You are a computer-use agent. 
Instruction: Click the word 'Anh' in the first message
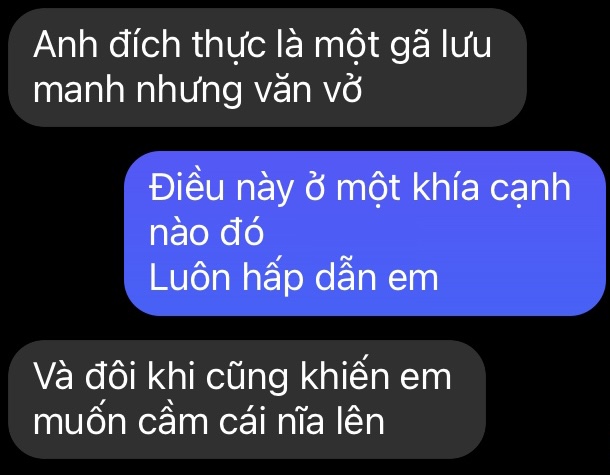point(65,45)
